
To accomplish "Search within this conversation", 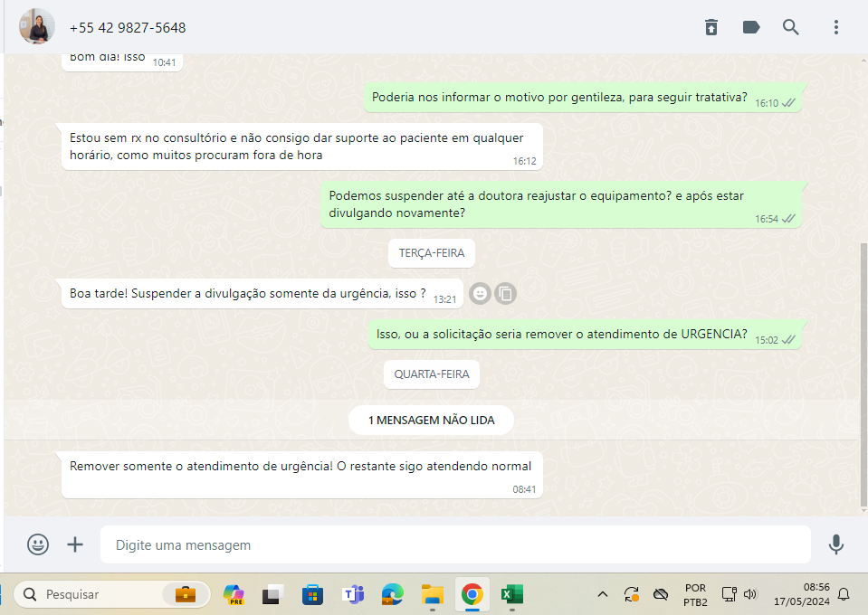I will (791, 27).
